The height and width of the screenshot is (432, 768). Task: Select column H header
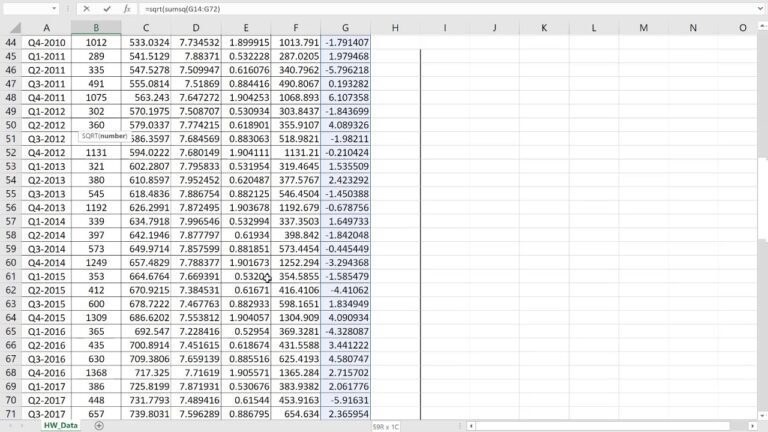(395, 28)
